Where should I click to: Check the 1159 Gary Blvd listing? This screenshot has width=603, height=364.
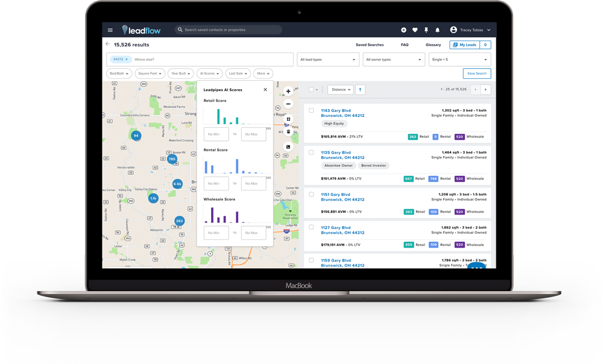tap(311, 260)
